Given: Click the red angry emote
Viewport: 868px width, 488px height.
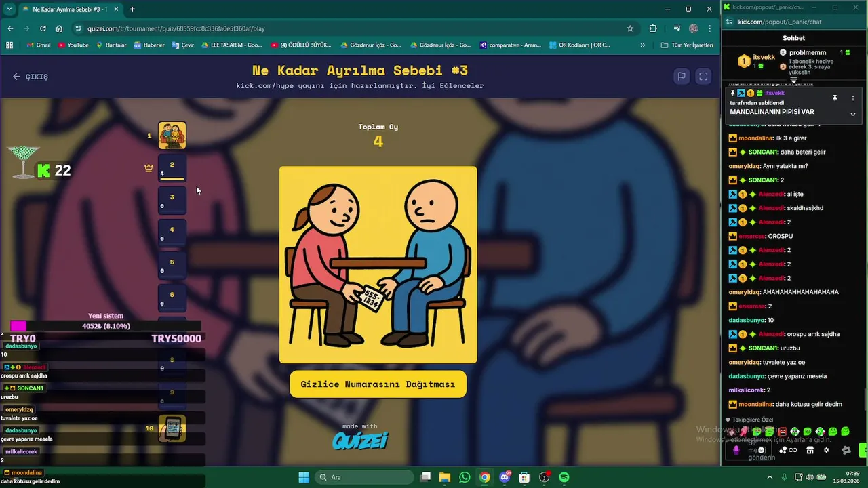Looking at the screenshot, I should pyautogui.click(x=782, y=432).
